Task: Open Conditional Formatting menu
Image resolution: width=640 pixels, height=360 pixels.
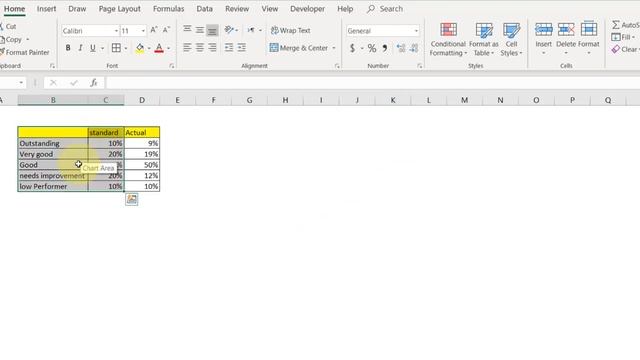Action: coord(448,39)
